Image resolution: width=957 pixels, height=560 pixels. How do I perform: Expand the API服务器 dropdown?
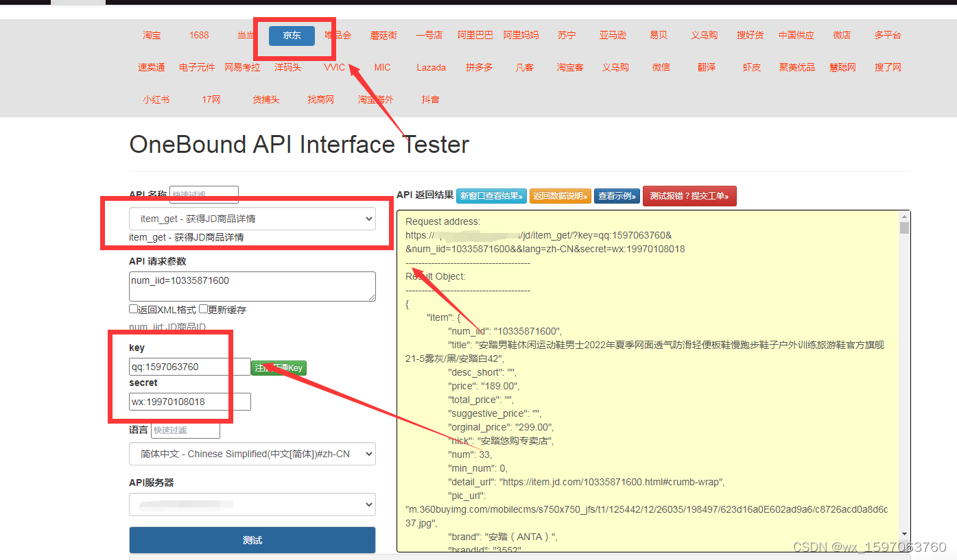pyautogui.click(x=252, y=504)
